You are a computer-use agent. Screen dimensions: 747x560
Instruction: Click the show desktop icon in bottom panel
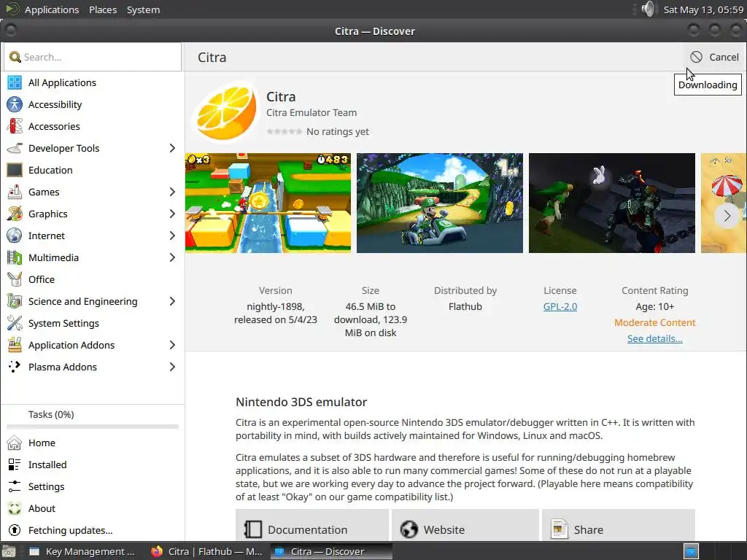point(8,551)
